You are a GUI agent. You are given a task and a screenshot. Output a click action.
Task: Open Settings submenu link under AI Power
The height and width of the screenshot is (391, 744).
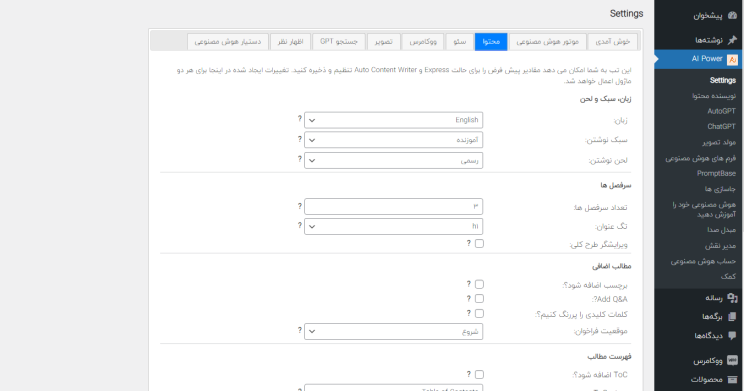point(722,80)
